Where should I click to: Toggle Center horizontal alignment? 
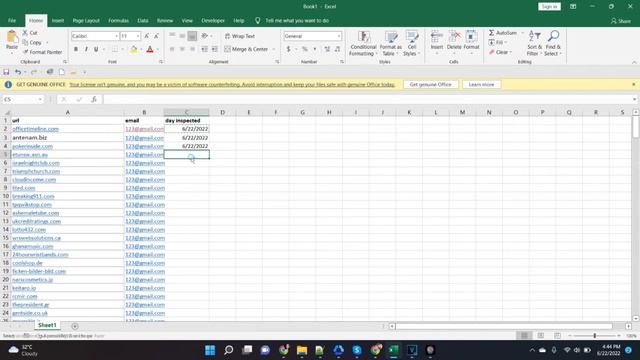click(x=182, y=49)
